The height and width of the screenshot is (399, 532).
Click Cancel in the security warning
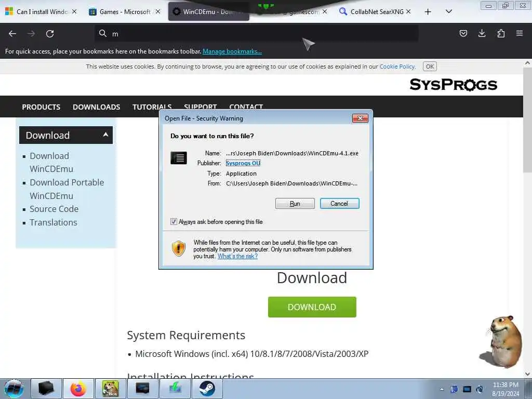pos(339,203)
